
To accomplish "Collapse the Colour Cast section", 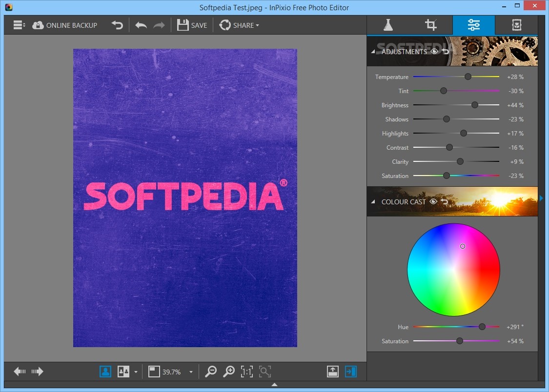I will pyautogui.click(x=373, y=202).
